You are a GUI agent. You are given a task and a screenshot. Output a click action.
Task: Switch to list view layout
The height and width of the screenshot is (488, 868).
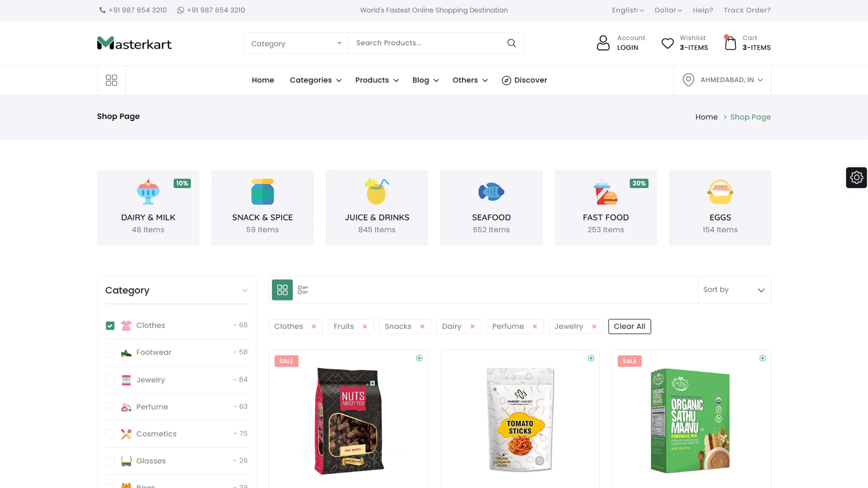[x=303, y=290]
